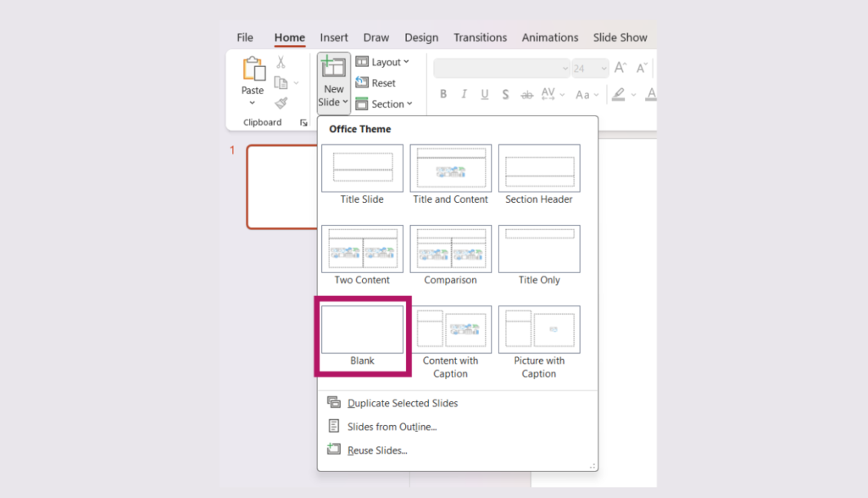Screen dimensions: 868x498
Task: Expand the Section dropdown
Action: [x=409, y=104]
